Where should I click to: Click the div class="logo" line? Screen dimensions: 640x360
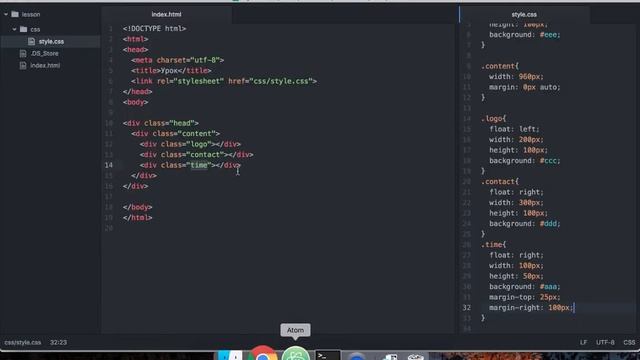click(190, 144)
